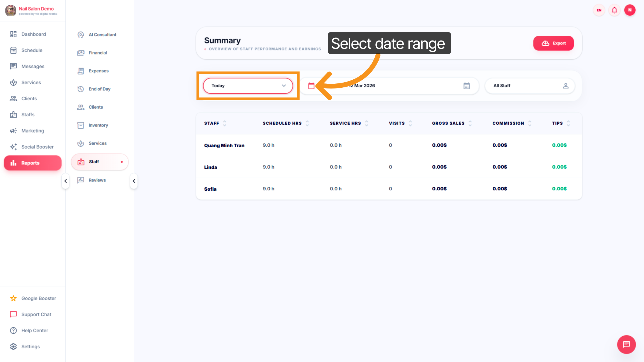Open the Expenses report
644x362 pixels.
point(98,71)
